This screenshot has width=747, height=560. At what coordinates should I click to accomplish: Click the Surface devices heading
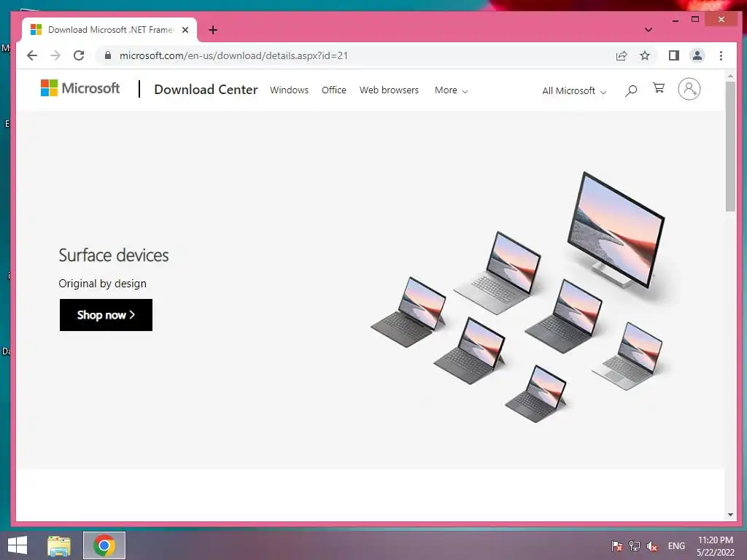(x=113, y=255)
